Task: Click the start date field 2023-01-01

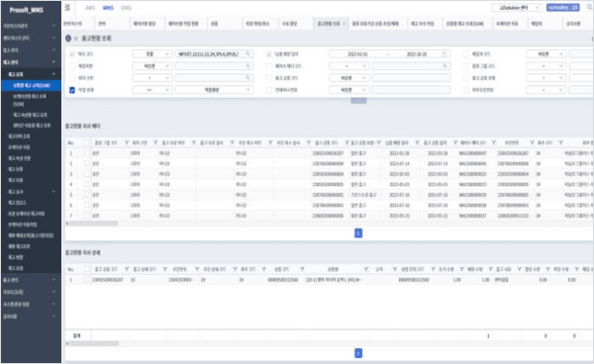Action: (x=357, y=54)
